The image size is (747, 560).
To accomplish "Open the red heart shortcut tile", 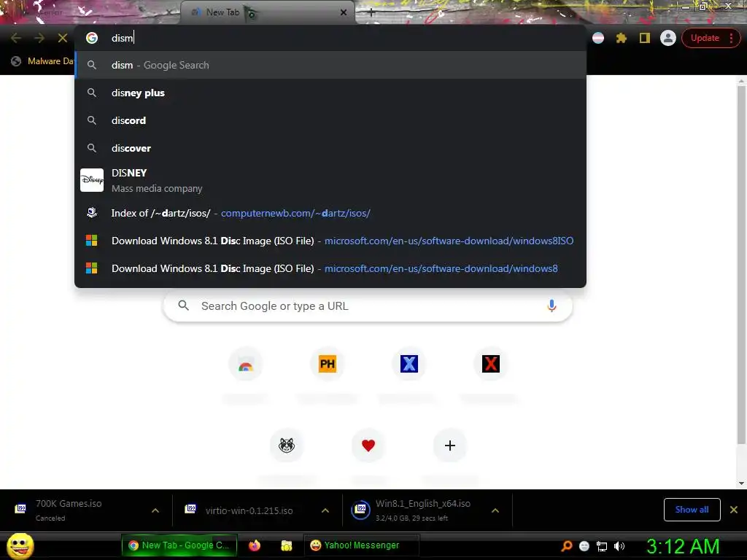I will (x=368, y=446).
